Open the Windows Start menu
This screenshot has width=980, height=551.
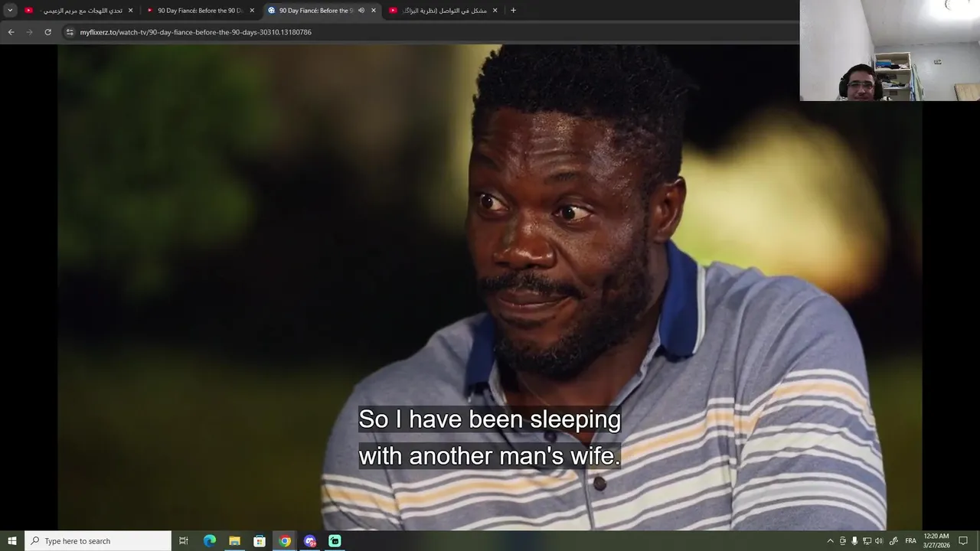(12, 541)
